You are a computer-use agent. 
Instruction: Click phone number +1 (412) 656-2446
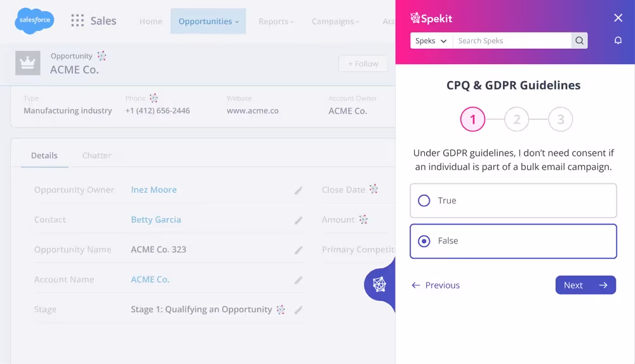pos(157,110)
